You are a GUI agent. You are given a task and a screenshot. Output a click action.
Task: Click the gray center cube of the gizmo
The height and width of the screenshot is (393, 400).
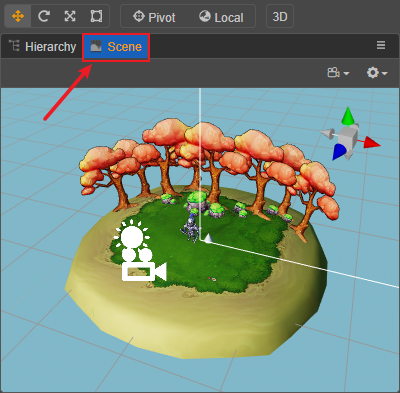tap(348, 136)
